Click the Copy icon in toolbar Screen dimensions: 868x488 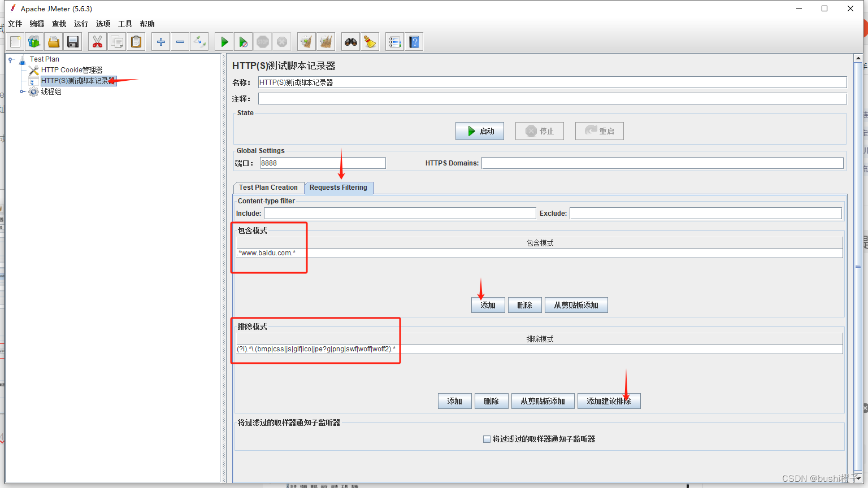(117, 42)
